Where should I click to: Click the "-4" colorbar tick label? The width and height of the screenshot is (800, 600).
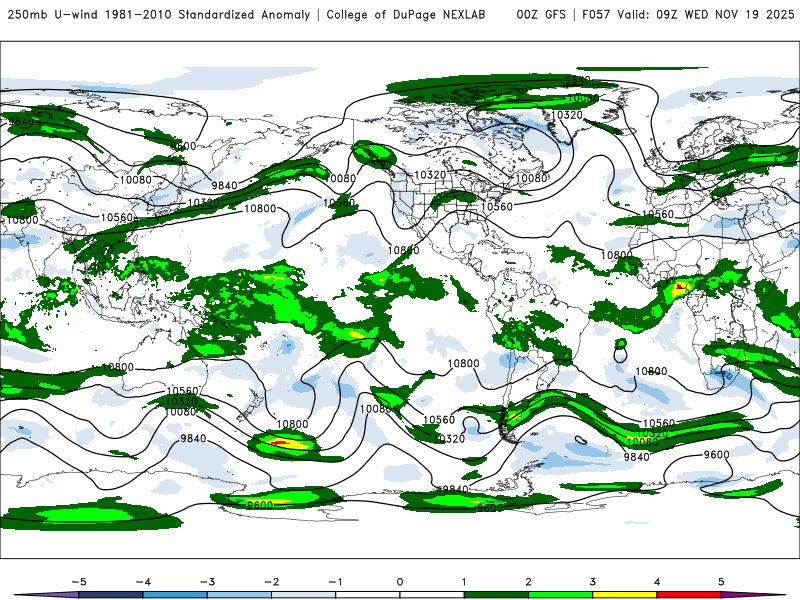click(143, 582)
